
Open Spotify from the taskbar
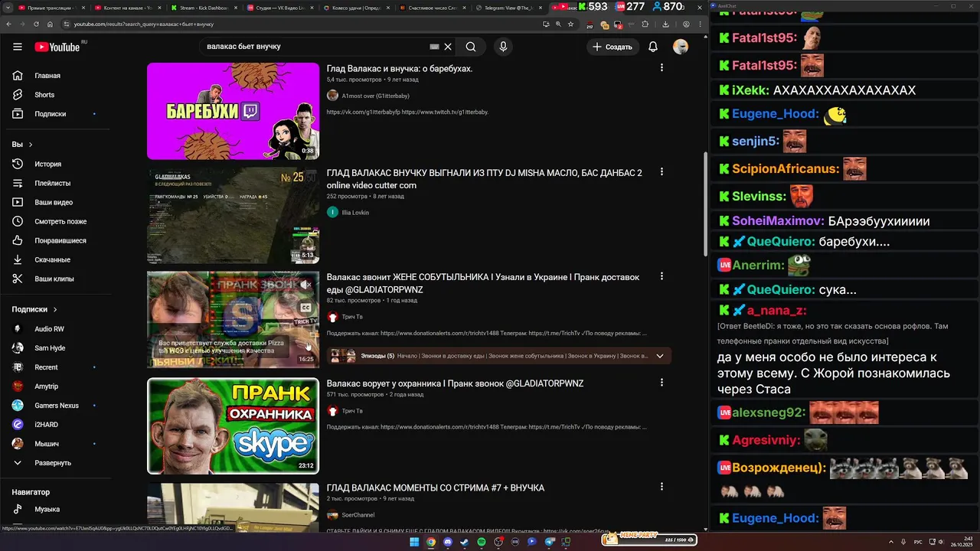pyautogui.click(x=482, y=542)
